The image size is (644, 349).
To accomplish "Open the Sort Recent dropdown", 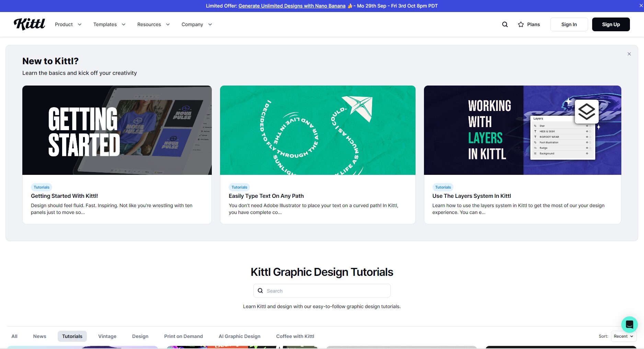I will [x=623, y=336].
